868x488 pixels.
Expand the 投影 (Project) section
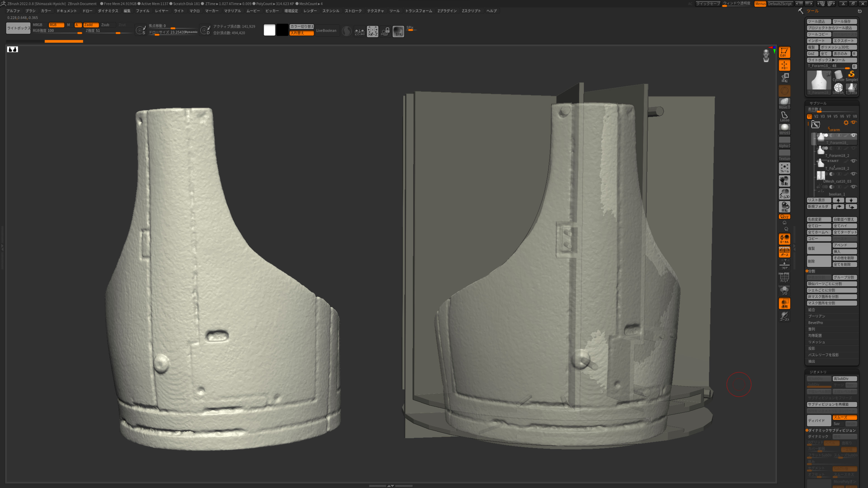pyautogui.click(x=811, y=348)
